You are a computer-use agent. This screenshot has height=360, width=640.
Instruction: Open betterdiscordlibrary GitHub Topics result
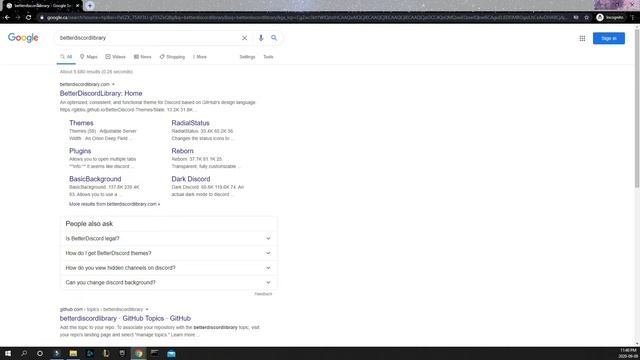tap(125, 318)
